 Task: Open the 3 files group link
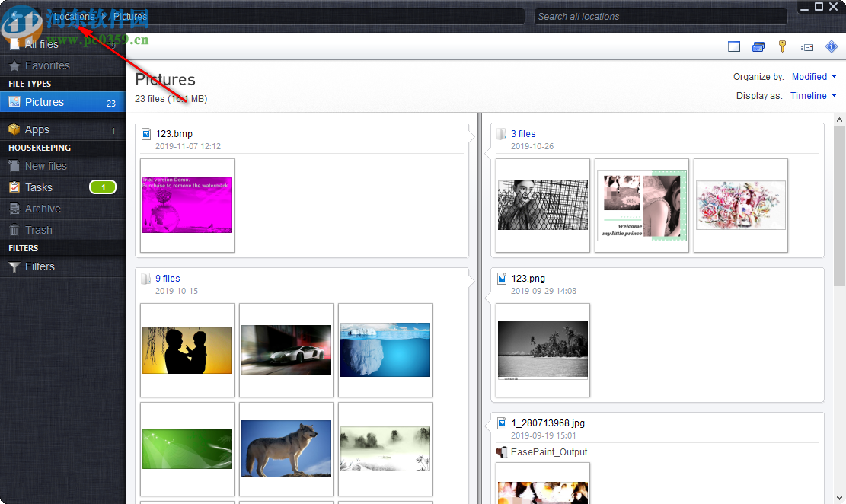coord(523,134)
